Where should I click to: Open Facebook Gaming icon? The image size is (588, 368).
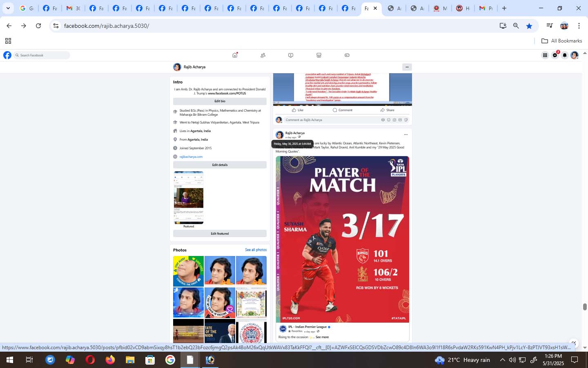pyautogui.click(x=347, y=55)
